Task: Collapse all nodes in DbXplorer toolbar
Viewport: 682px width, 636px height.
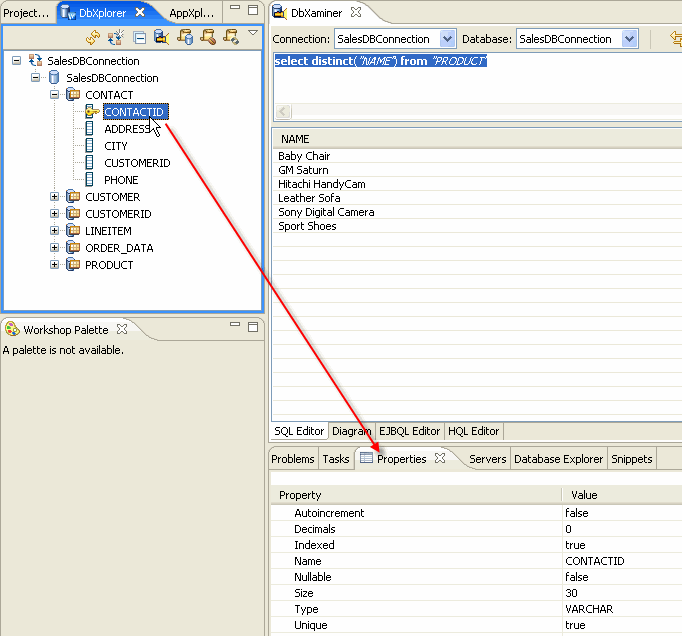Action: tap(140, 38)
